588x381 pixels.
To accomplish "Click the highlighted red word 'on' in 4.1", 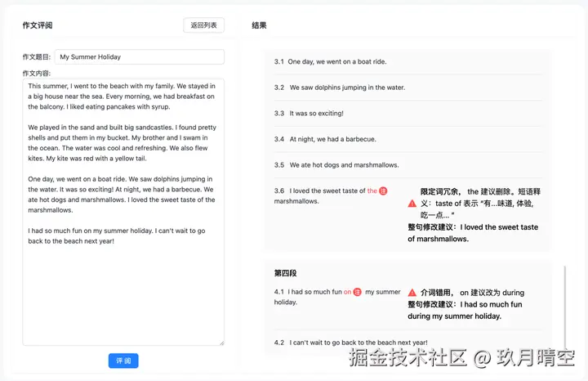I will (x=348, y=292).
